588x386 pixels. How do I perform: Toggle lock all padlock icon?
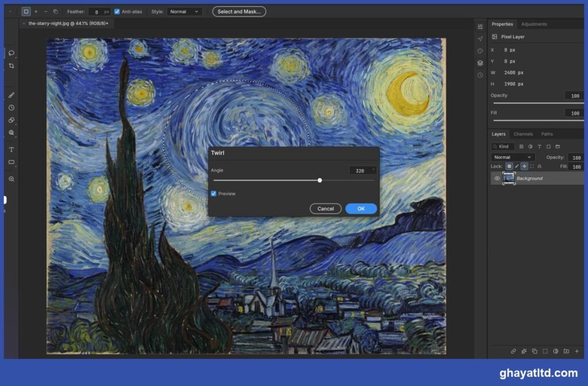point(540,166)
